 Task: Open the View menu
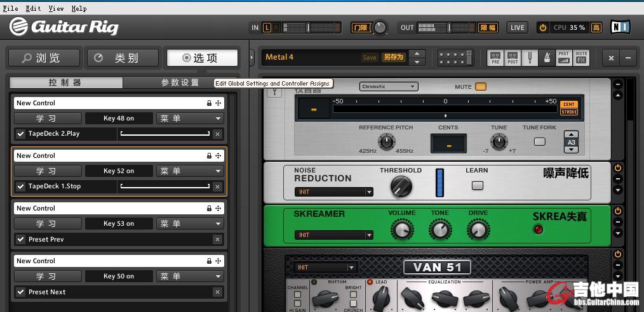click(57, 8)
